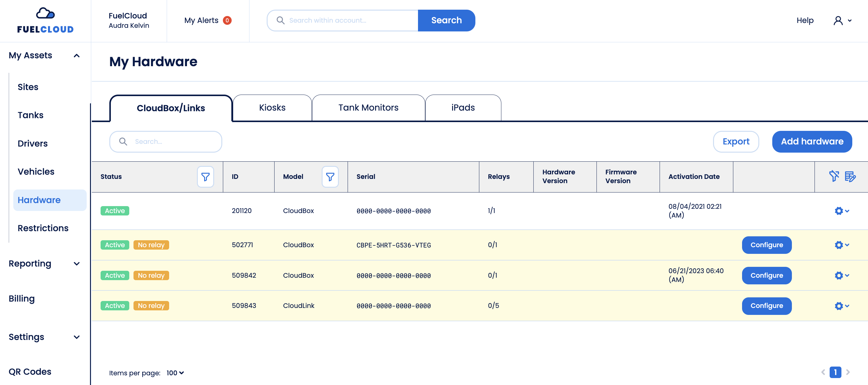Focus the hardware table search field
The width and height of the screenshot is (868, 385).
coord(166,142)
